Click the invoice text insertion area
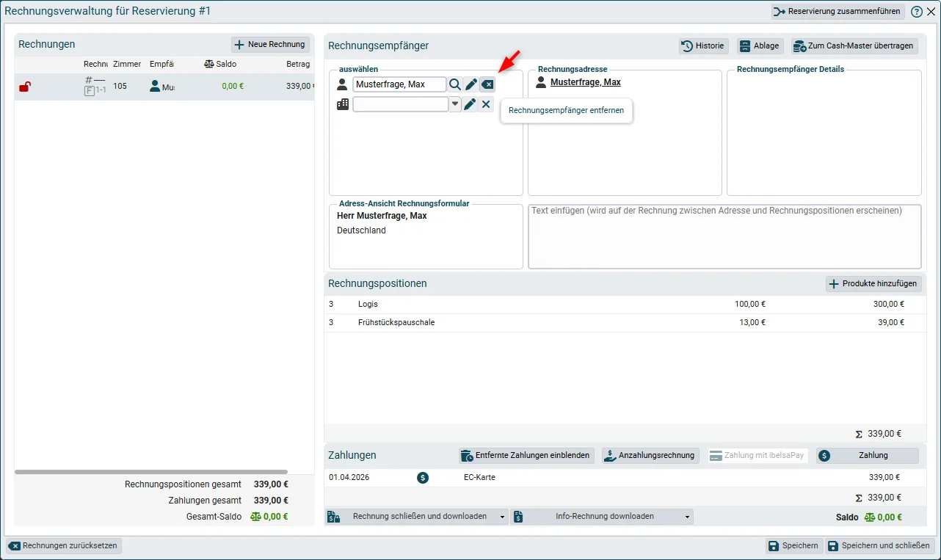Image resolution: width=941 pixels, height=560 pixels. [x=724, y=236]
